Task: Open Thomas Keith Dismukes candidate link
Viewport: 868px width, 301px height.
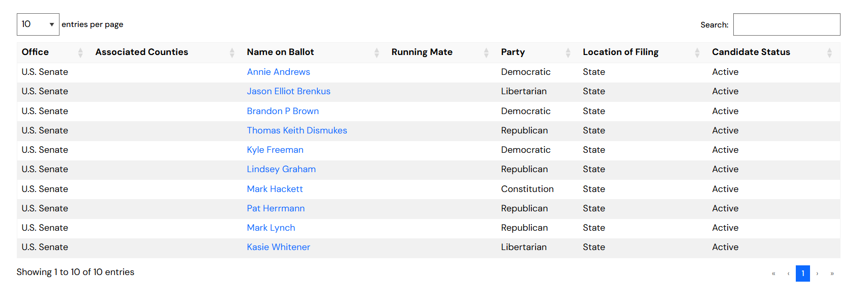Action: (297, 130)
